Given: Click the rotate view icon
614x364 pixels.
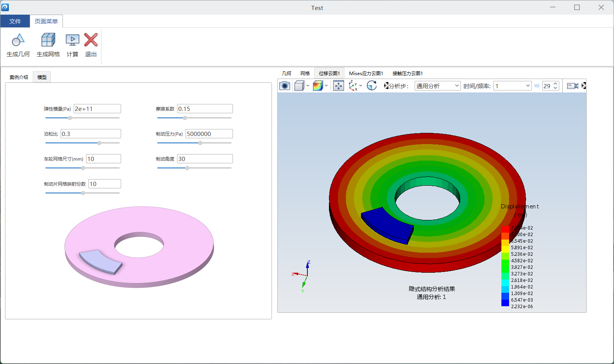Looking at the screenshot, I should tap(372, 86).
